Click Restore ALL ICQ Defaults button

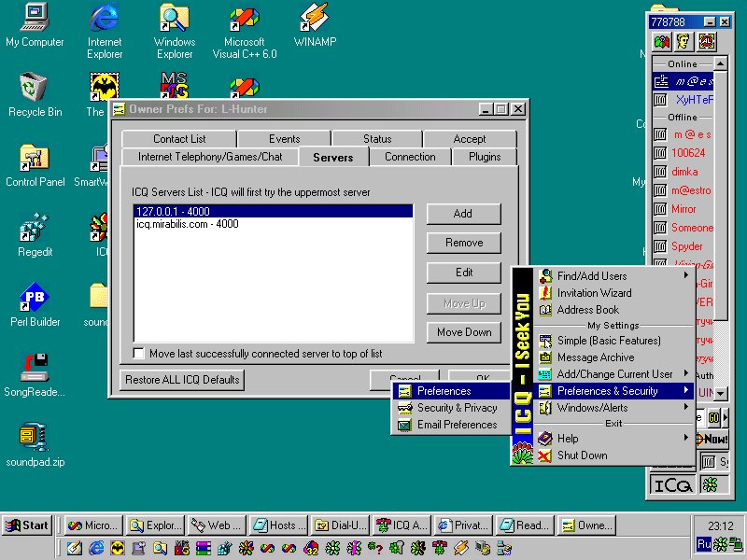click(182, 380)
